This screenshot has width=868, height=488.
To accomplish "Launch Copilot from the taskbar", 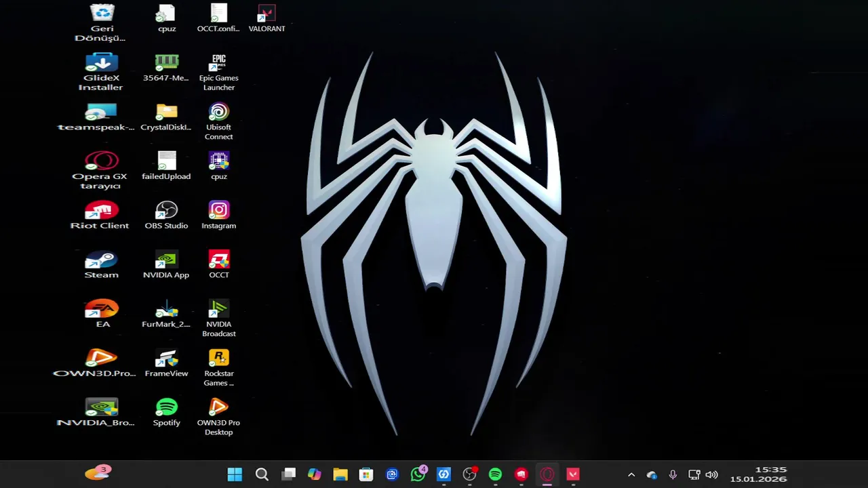I will [314, 474].
